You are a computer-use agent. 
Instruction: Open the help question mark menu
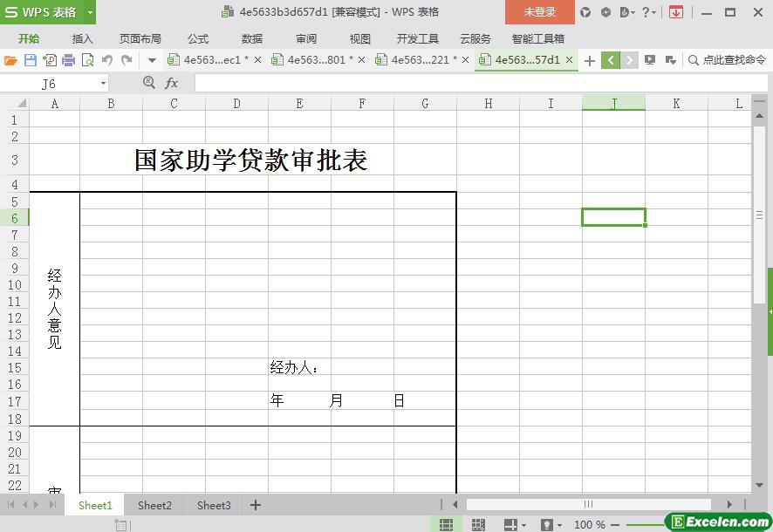(649, 12)
